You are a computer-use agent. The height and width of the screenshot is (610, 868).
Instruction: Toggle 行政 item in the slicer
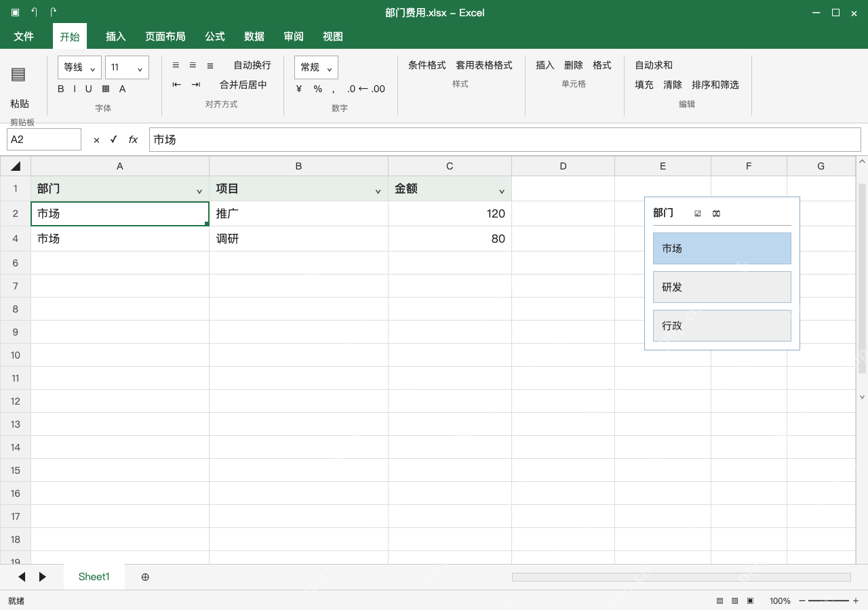pos(722,325)
